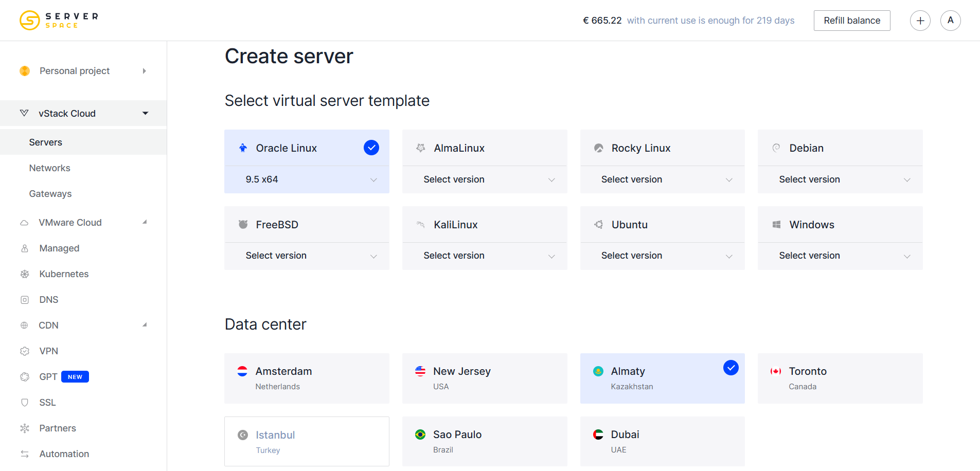Open the Servers menu item
The image size is (980, 471).
(83, 142)
